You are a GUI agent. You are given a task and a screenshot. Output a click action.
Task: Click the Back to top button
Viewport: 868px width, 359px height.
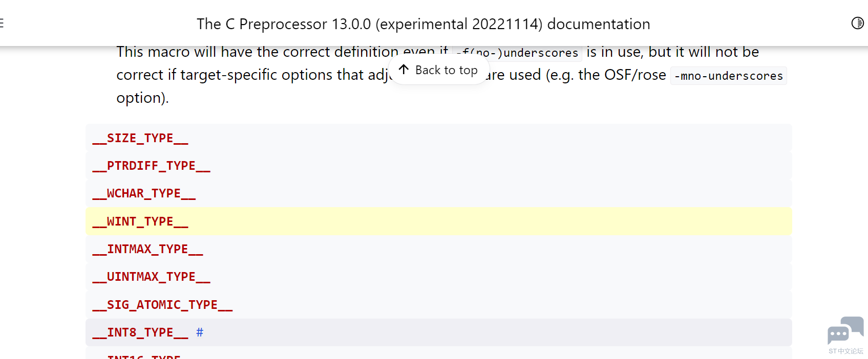(439, 70)
